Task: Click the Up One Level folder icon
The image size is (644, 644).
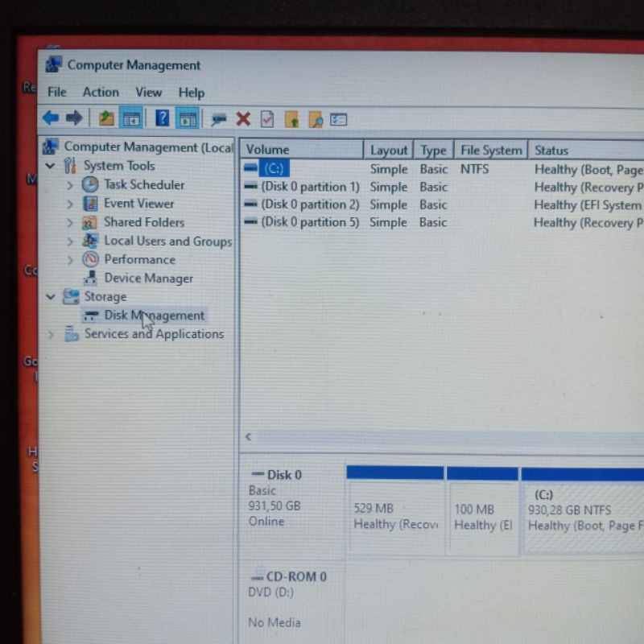Action: pyautogui.click(x=106, y=118)
